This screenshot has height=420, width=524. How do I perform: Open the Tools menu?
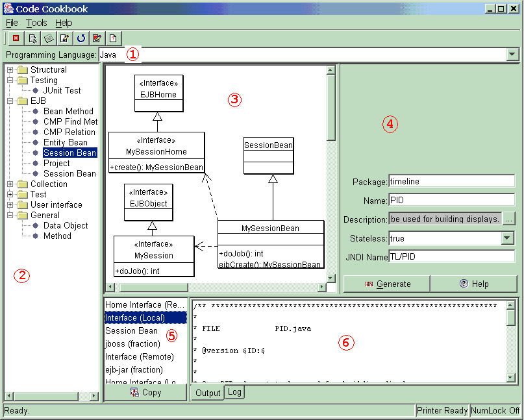(x=36, y=23)
